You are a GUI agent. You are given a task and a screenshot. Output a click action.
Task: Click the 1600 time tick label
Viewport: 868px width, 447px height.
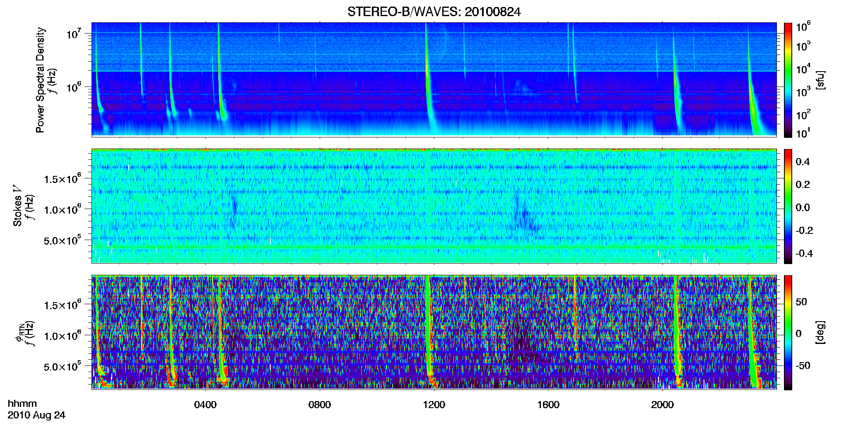point(548,405)
